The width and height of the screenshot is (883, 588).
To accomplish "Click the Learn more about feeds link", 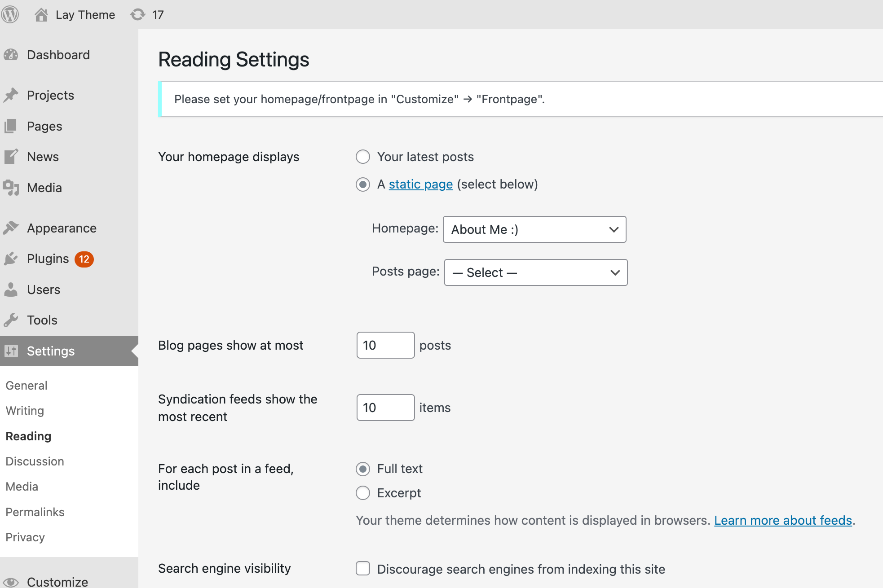I will point(782,520).
